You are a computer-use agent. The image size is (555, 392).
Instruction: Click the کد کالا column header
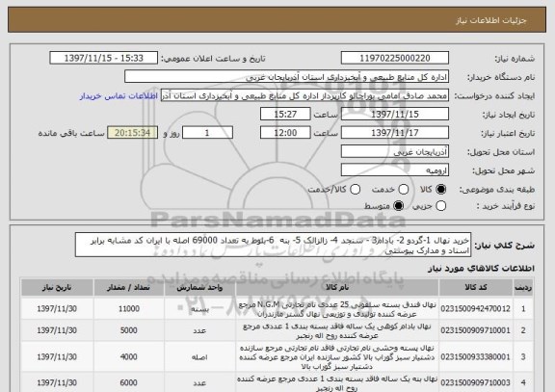[476, 287]
